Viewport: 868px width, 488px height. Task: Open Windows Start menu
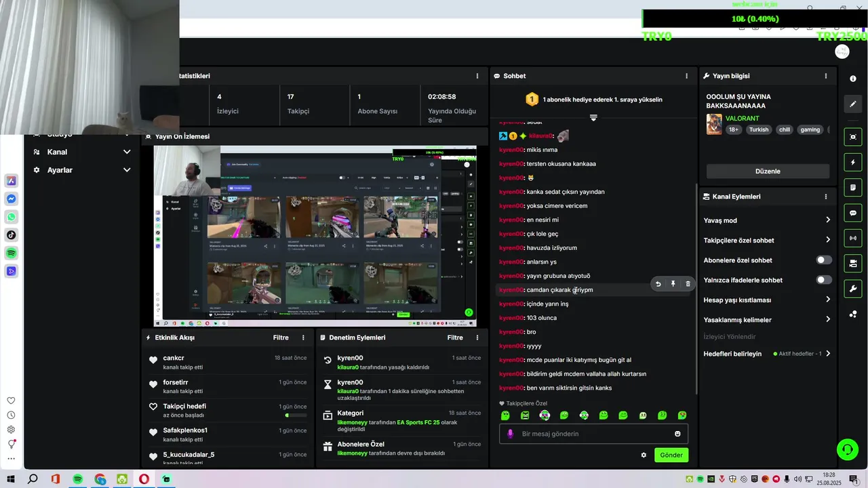coord(10,479)
